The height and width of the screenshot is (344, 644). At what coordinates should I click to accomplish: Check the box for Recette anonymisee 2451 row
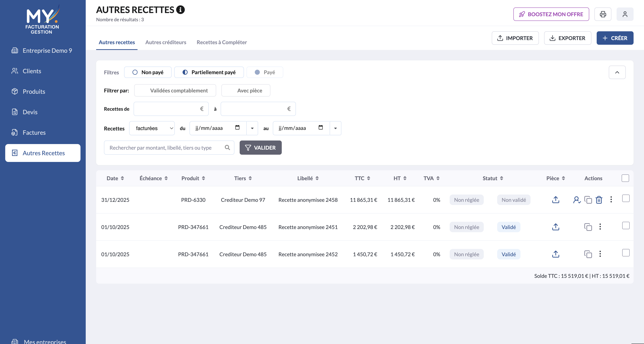coord(626,226)
